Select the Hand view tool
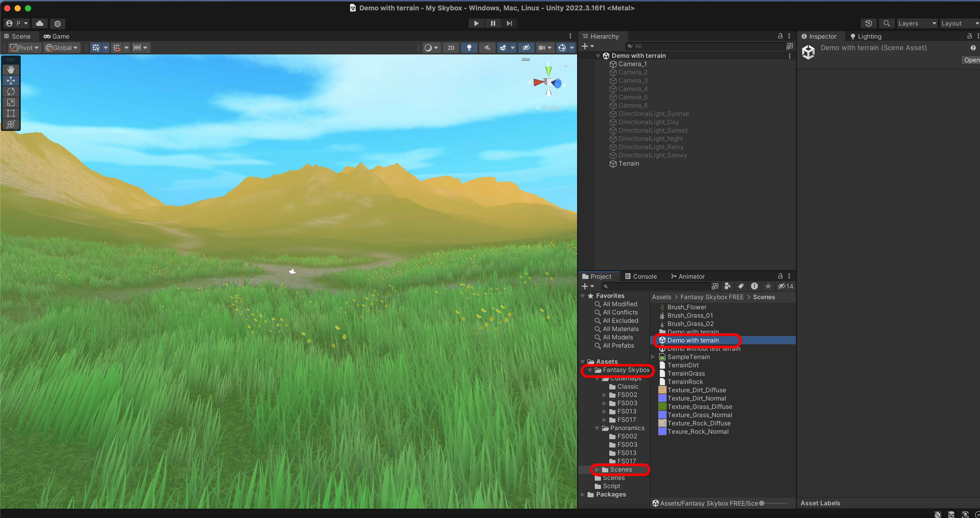 pos(11,69)
